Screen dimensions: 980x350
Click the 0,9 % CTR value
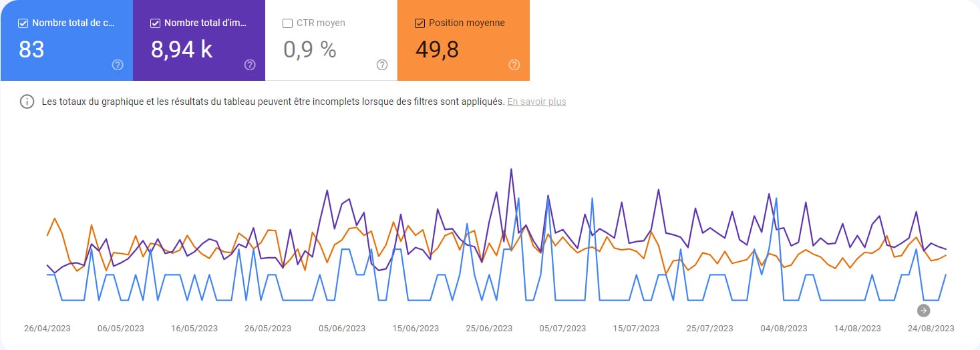pos(309,49)
